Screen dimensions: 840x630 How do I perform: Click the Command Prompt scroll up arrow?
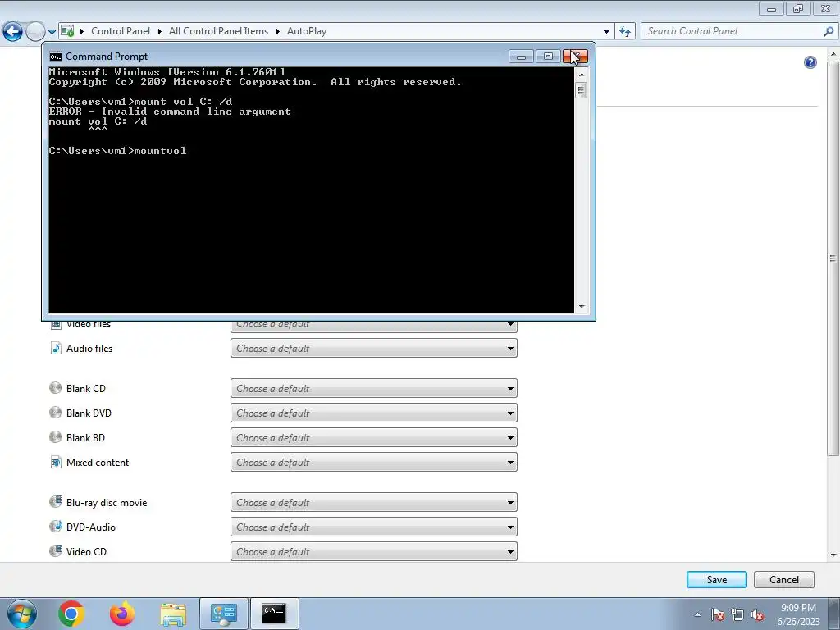(582, 75)
